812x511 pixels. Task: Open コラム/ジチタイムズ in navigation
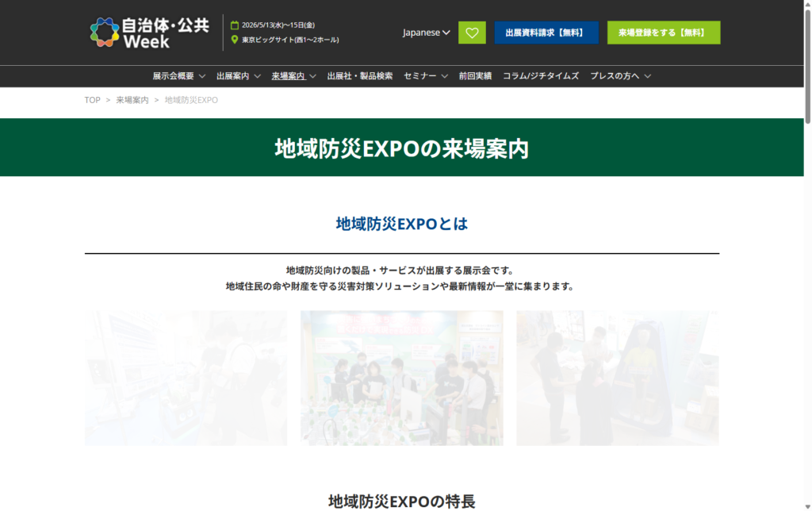[541, 76]
